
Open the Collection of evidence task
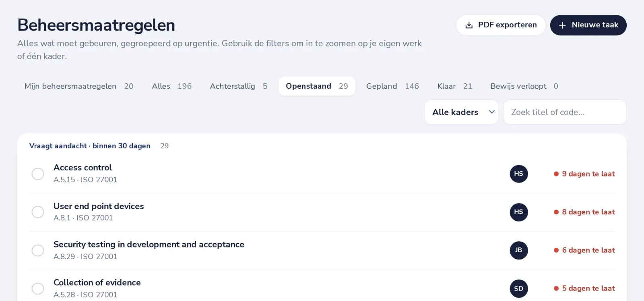(97, 283)
